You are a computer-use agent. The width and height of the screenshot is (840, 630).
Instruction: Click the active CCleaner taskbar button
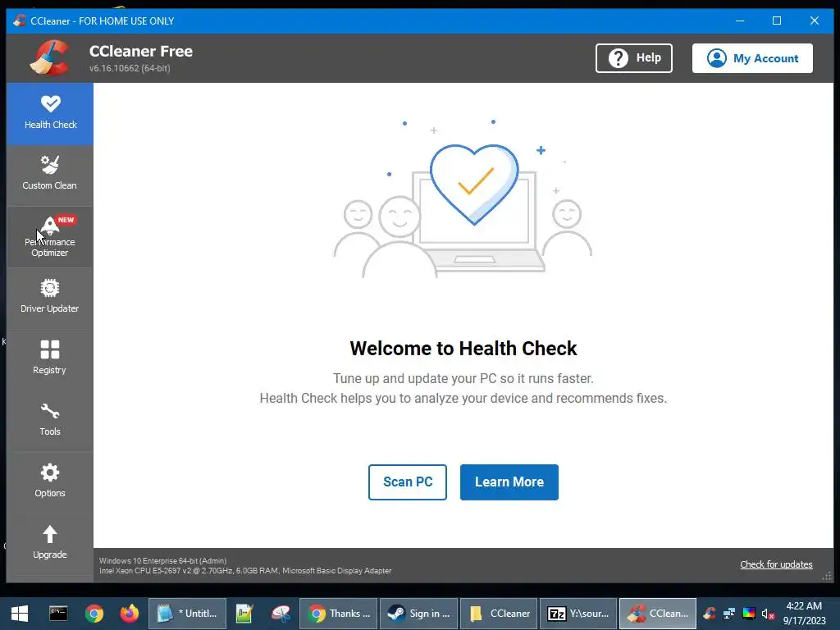pos(658,614)
